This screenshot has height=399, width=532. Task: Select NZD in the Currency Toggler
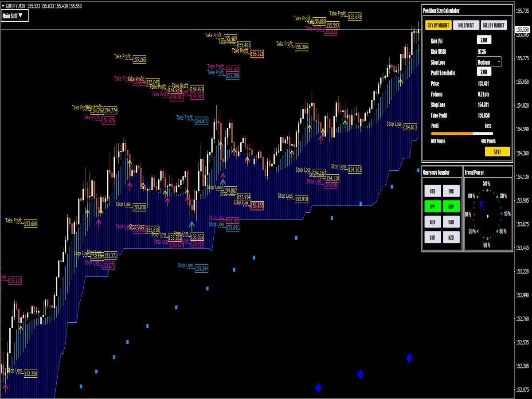coord(450,237)
